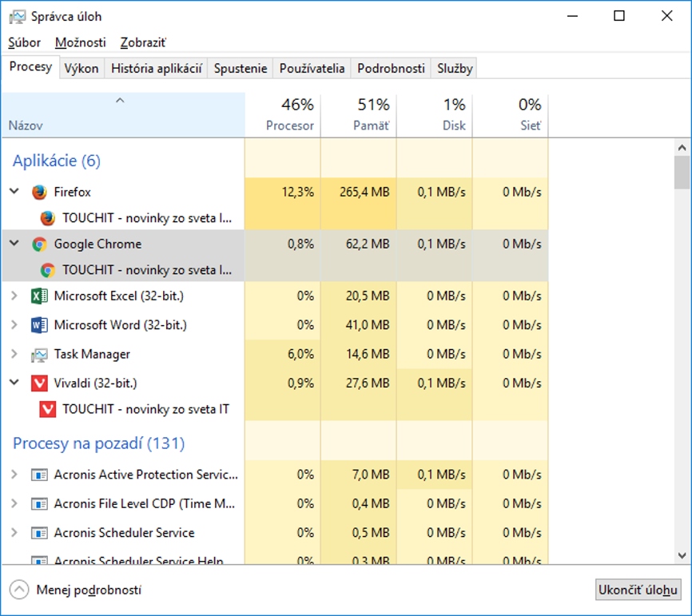Click the Vivaldi app icon

tap(39, 384)
